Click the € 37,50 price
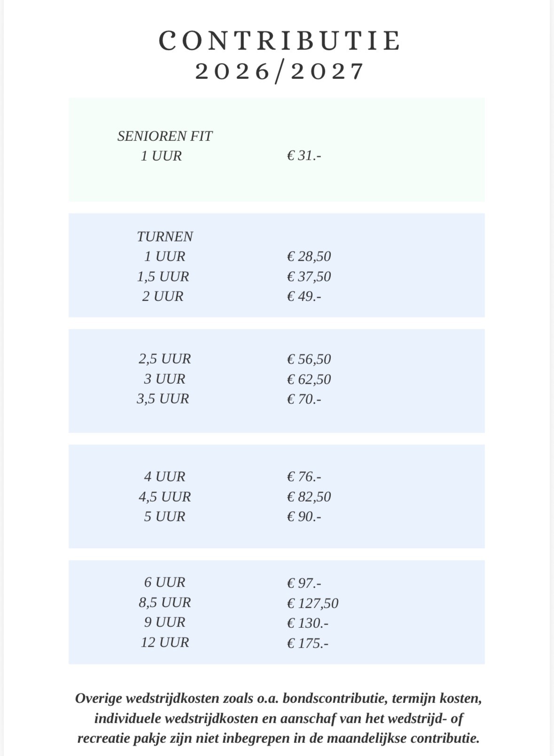Viewport: 554px width, 756px height. (309, 277)
